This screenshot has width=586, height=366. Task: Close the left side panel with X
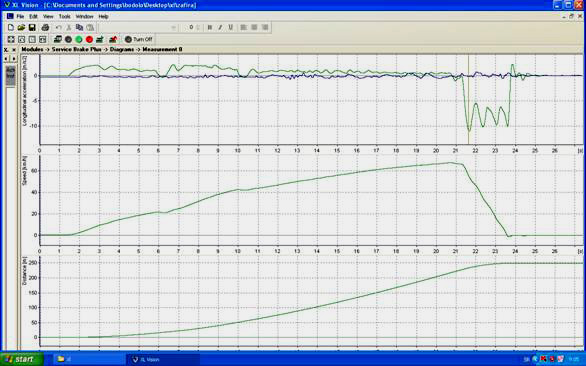(x=14, y=50)
